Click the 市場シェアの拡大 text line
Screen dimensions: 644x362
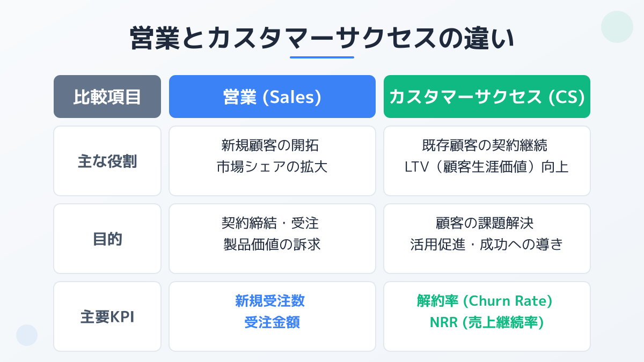(x=272, y=167)
